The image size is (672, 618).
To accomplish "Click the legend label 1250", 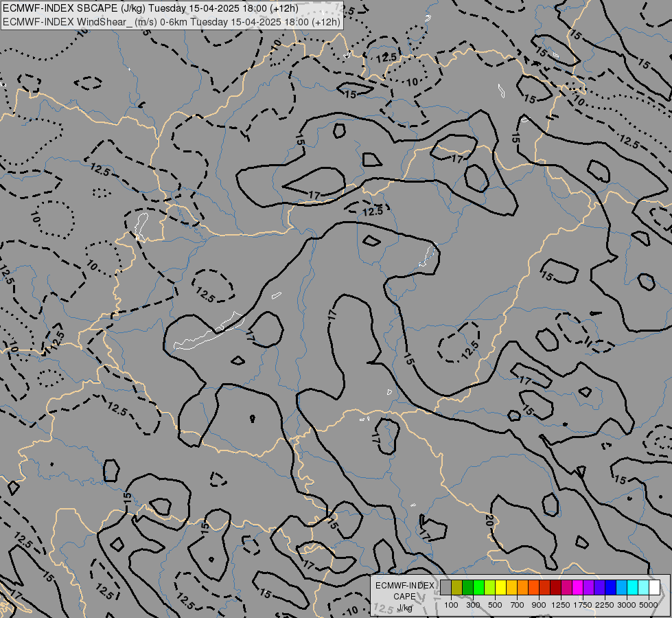I will click(x=561, y=605).
